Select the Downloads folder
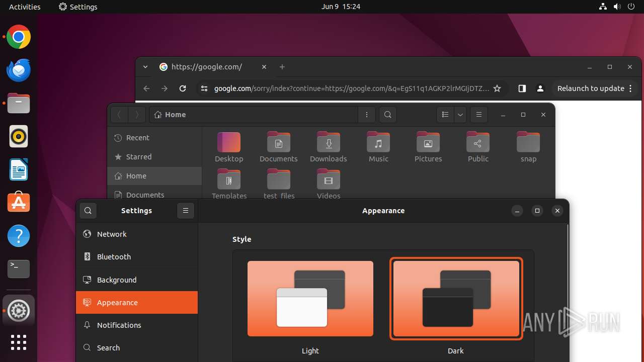Image resolution: width=644 pixels, height=362 pixels. [329, 147]
